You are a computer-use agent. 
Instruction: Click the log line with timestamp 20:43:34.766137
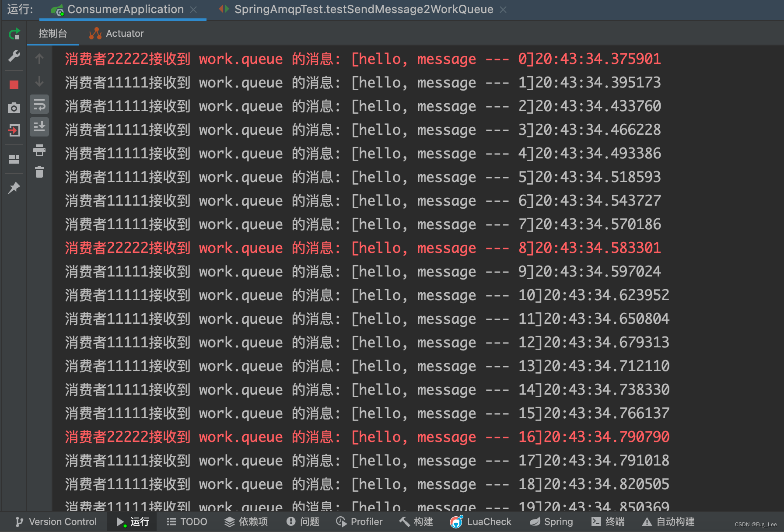367,413
